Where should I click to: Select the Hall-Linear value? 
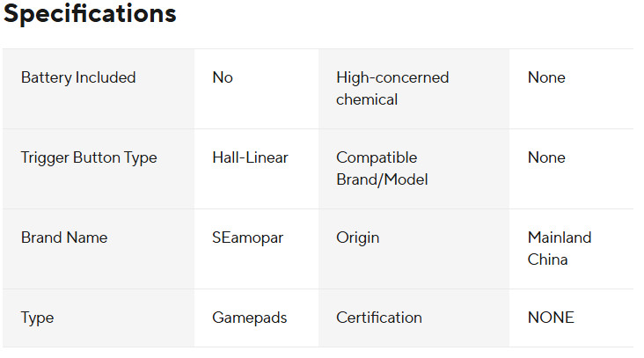[250, 157]
